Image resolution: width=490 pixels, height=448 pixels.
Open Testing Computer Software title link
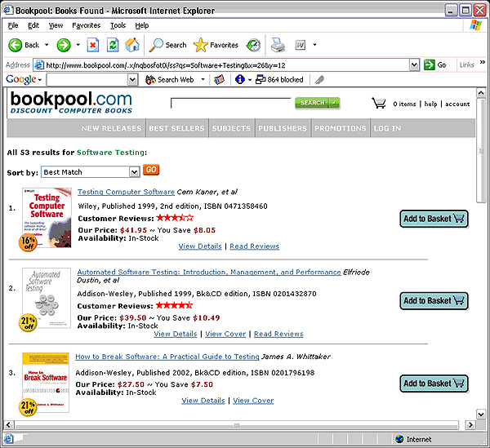click(x=126, y=192)
